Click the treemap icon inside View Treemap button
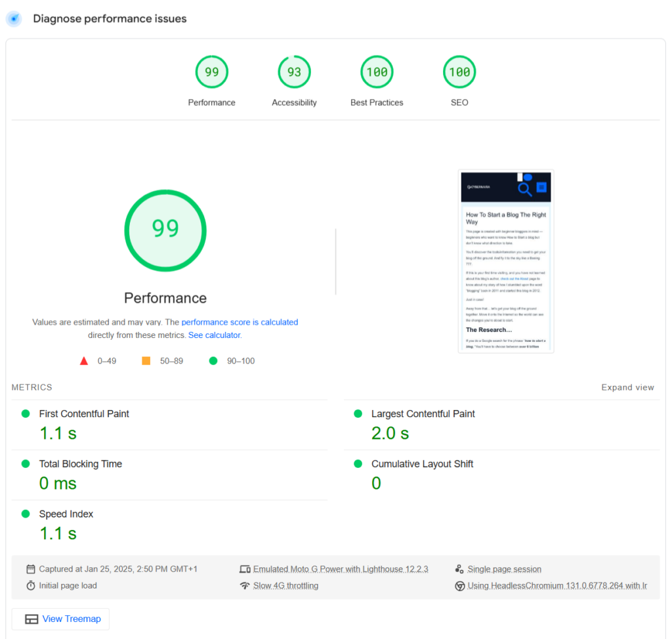The image size is (672, 639). 31,619
